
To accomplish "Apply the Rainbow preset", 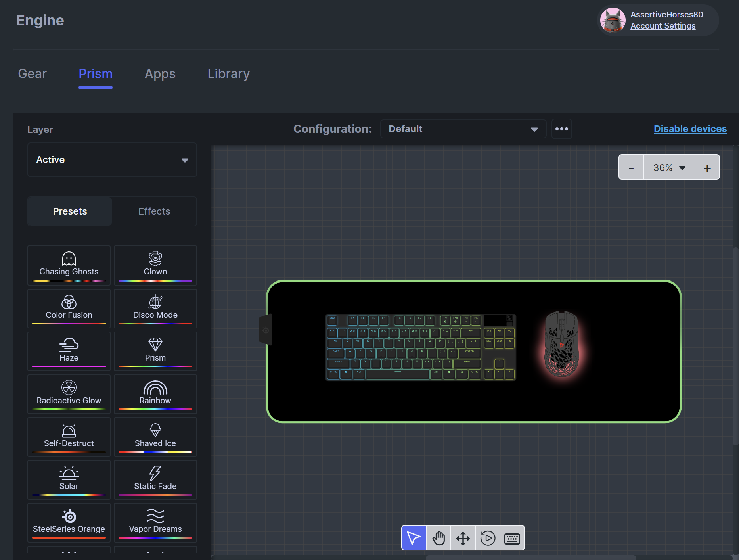I will (155, 394).
